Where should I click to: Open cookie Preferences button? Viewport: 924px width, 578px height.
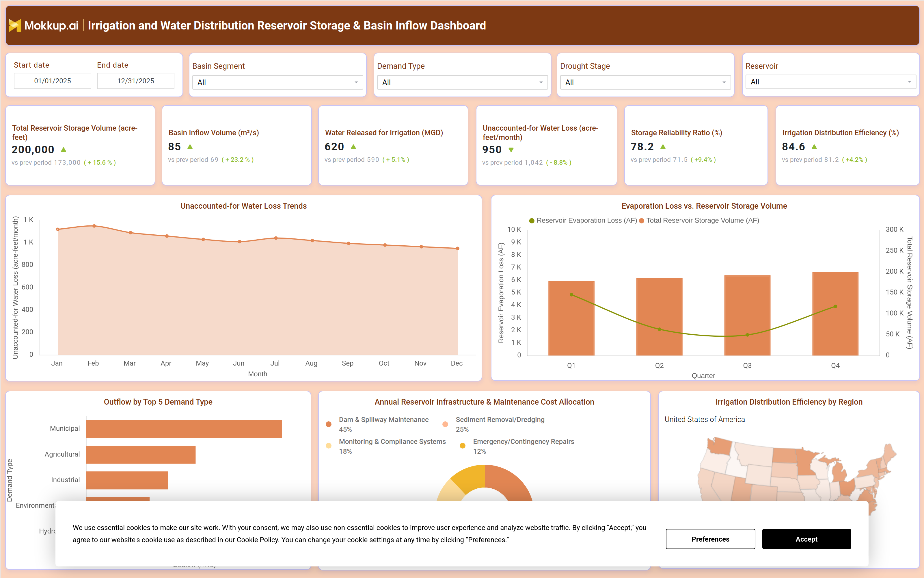(x=710, y=539)
